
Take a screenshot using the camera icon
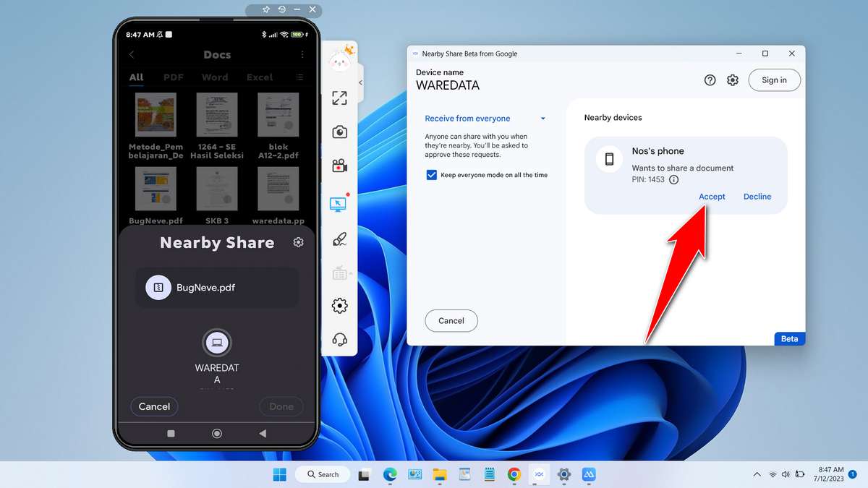339,132
